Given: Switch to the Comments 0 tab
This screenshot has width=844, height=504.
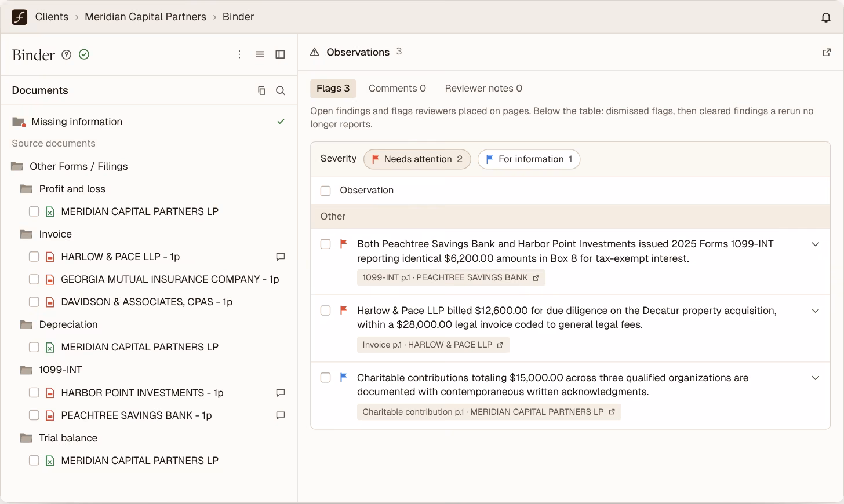Looking at the screenshot, I should point(397,88).
